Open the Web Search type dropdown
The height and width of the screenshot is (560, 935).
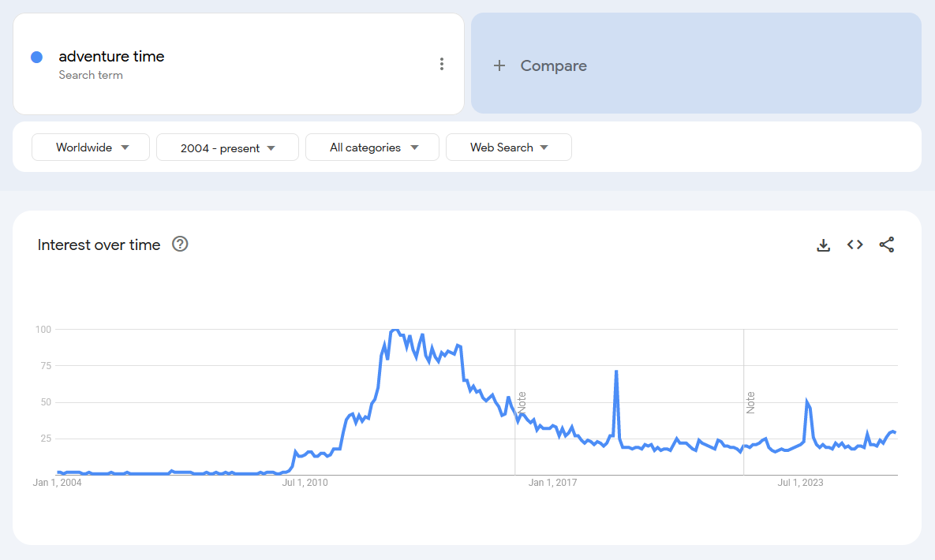pyautogui.click(x=509, y=147)
